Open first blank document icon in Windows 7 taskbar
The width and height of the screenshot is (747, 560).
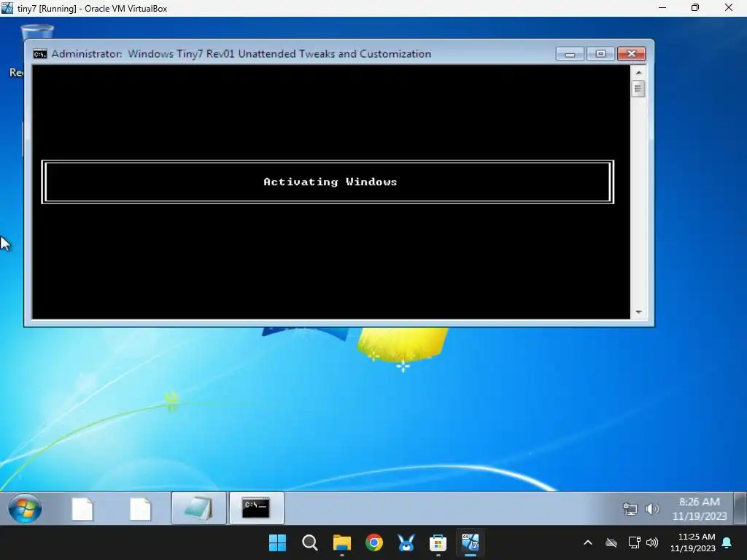[82, 509]
